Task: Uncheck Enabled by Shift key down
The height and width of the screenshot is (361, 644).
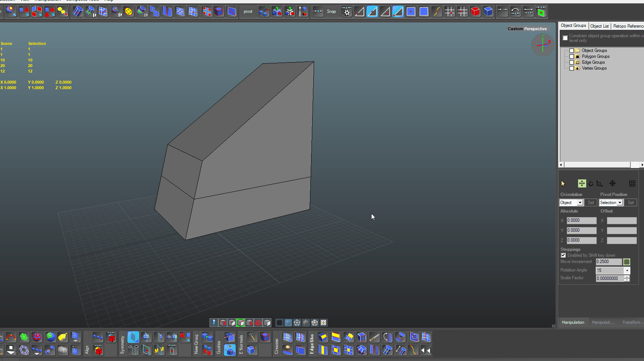Action: tap(563, 255)
